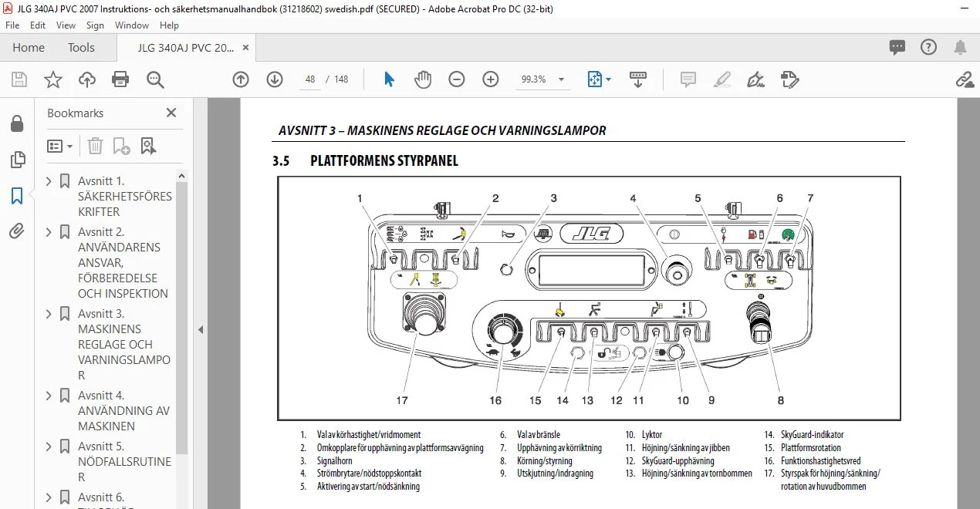Viewport: 980px width, 509px height.
Task: Open the Sign document pen icon
Action: (755, 79)
